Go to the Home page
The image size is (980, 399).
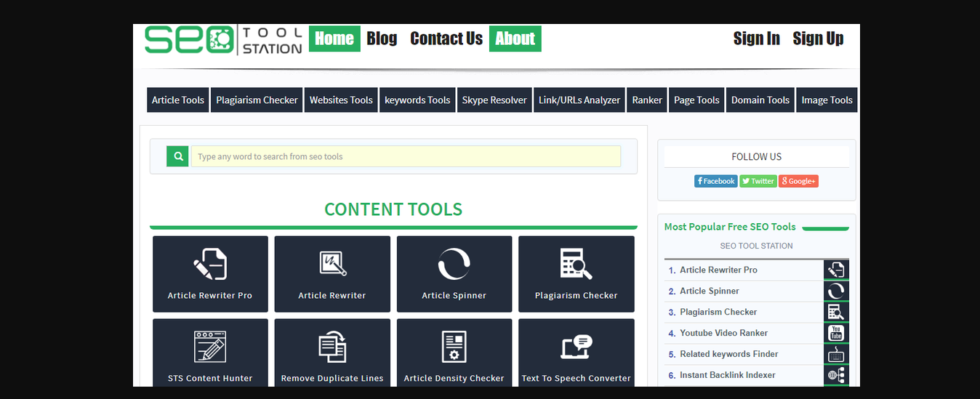334,39
